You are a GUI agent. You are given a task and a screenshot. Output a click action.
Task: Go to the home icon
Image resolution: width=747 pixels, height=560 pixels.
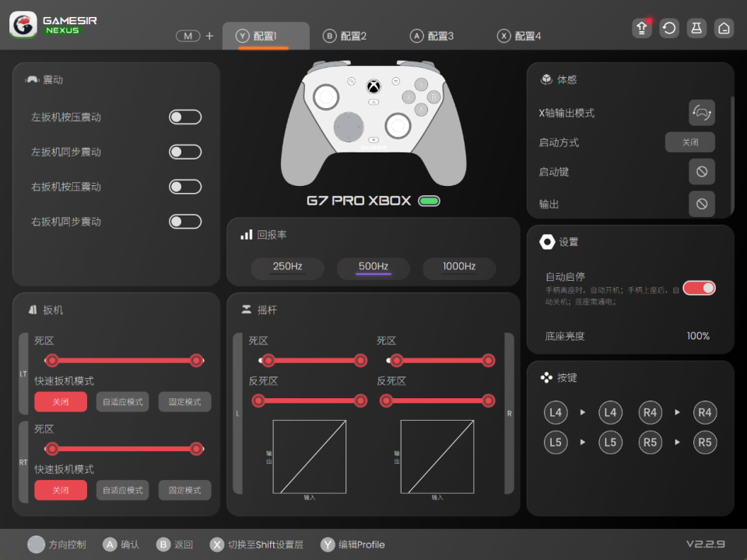[724, 28]
